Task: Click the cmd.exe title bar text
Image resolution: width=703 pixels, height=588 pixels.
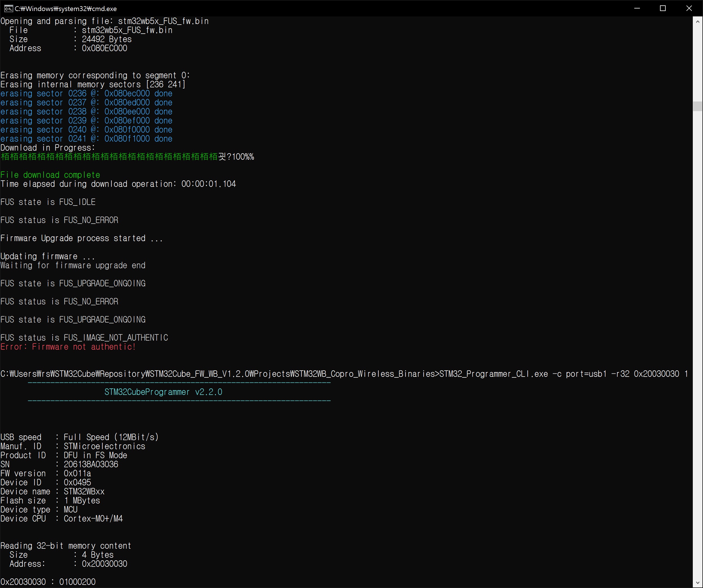Action: pyautogui.click(x=66, y=8)
